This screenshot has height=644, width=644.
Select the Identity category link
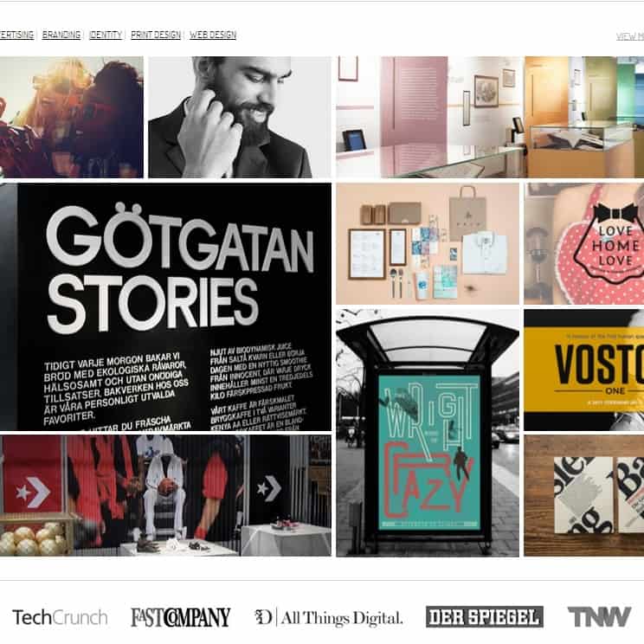106,35
